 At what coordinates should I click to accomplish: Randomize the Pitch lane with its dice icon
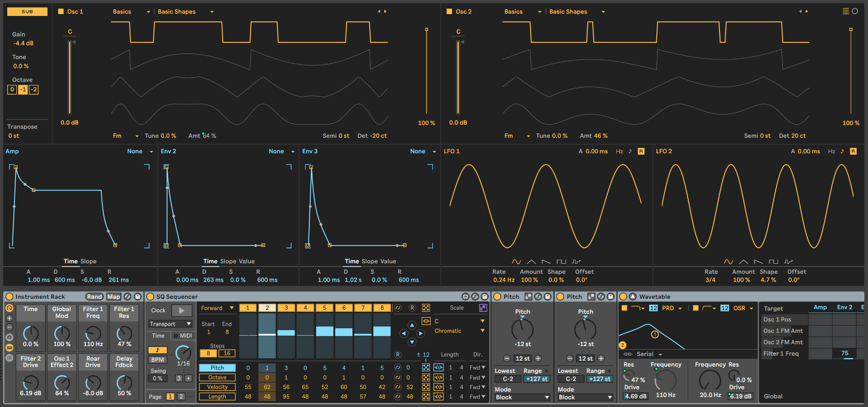(x=426, y=367)
